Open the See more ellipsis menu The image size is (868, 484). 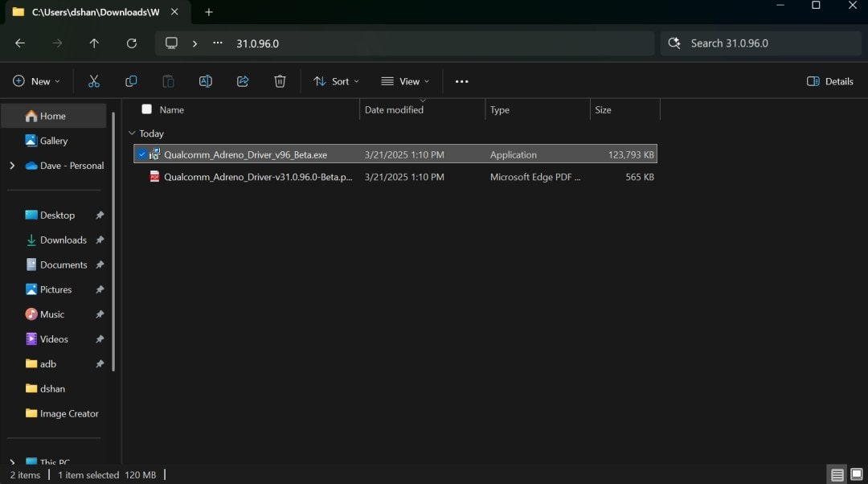pyautogui.click(x=461, y=81)
